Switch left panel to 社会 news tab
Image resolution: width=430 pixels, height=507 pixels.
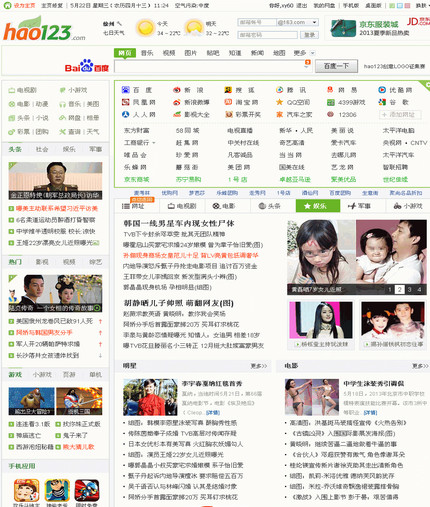tap(42, 149)
